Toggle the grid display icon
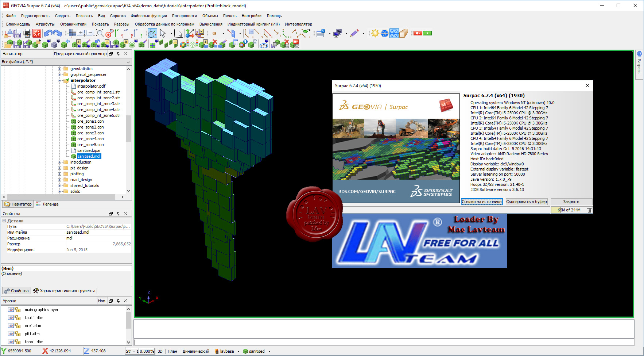This screenshot has height=356, width=644. (x=72, y=34)
